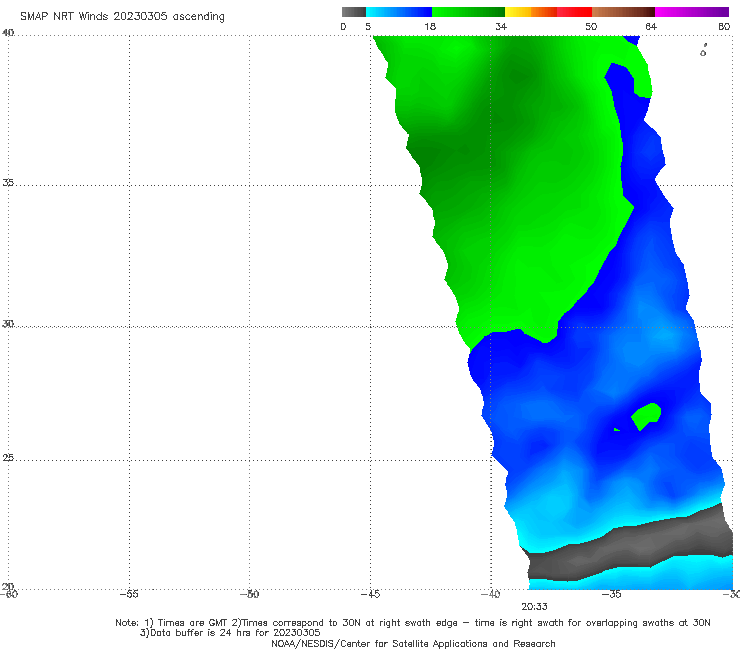The width and height of the screenshot is (740, 650).
Task: Click the blue segment of the color bar
Action: point(399,12)
